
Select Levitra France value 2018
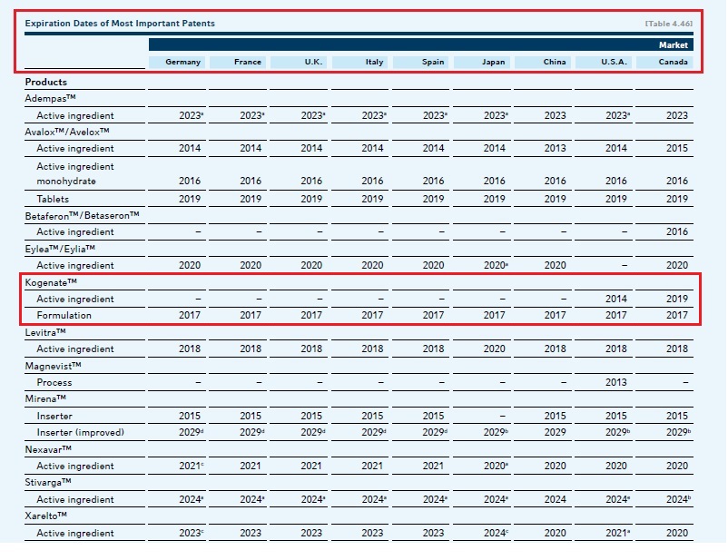coord(251,349)
